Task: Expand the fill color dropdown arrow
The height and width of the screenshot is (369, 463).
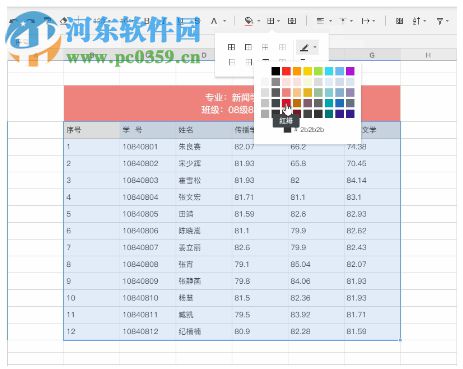Action: tap(259, 21)
